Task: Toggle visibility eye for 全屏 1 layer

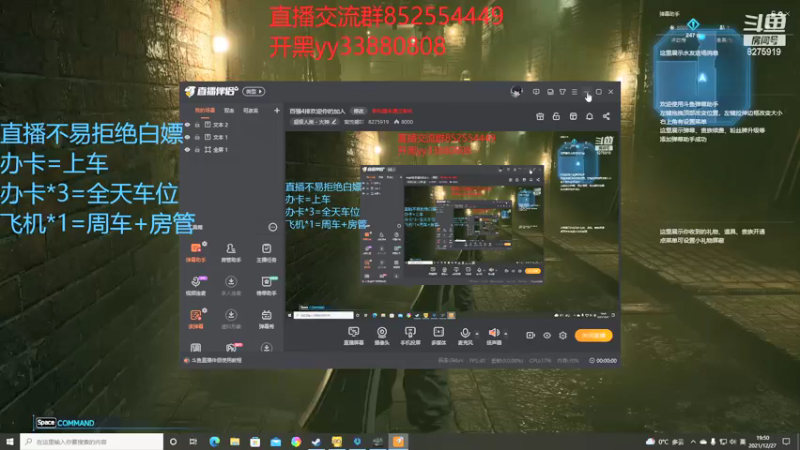Action: pos(187,149)
